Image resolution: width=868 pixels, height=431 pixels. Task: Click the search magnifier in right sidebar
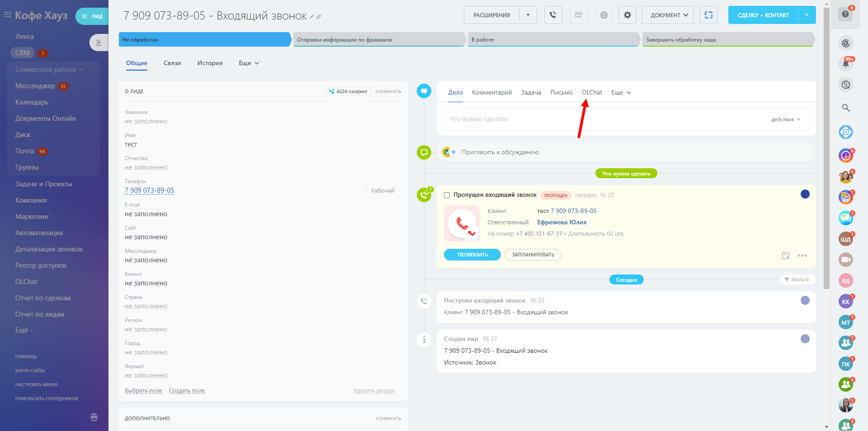[x=845, y=108]
